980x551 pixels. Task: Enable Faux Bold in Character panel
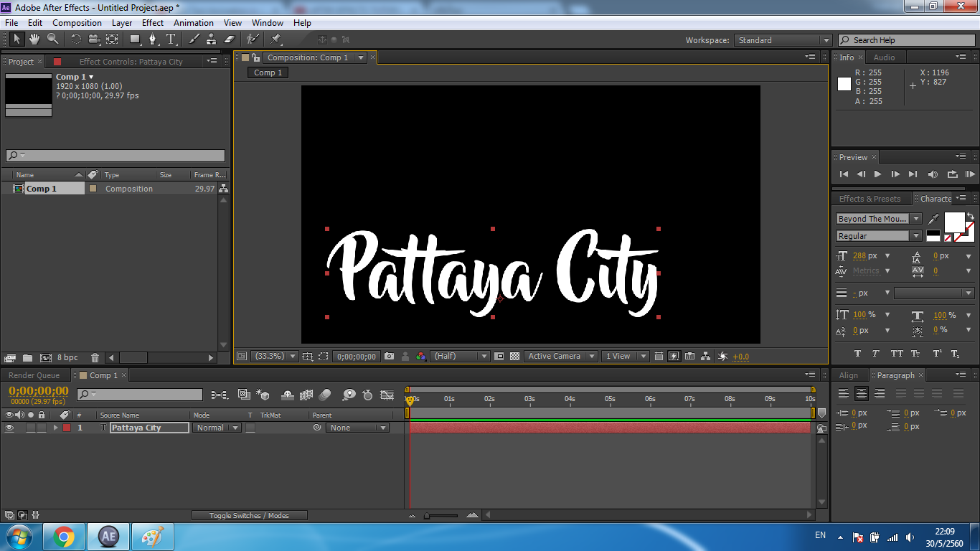click(x=857, y=354)
